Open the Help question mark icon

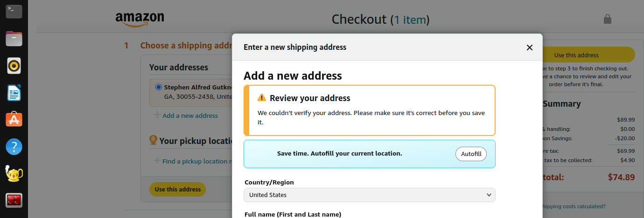pyautogui.click(x=14, y=147)
